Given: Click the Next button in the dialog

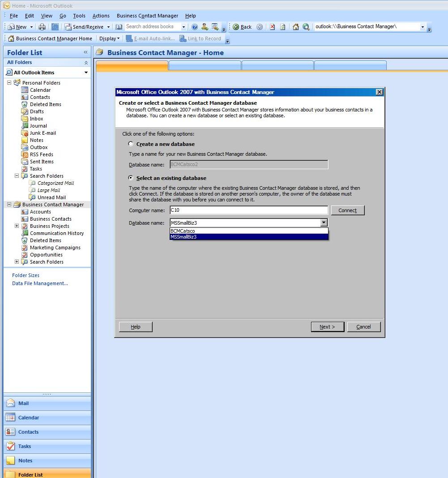Looking at the screenshot, I should coord(327,327).
